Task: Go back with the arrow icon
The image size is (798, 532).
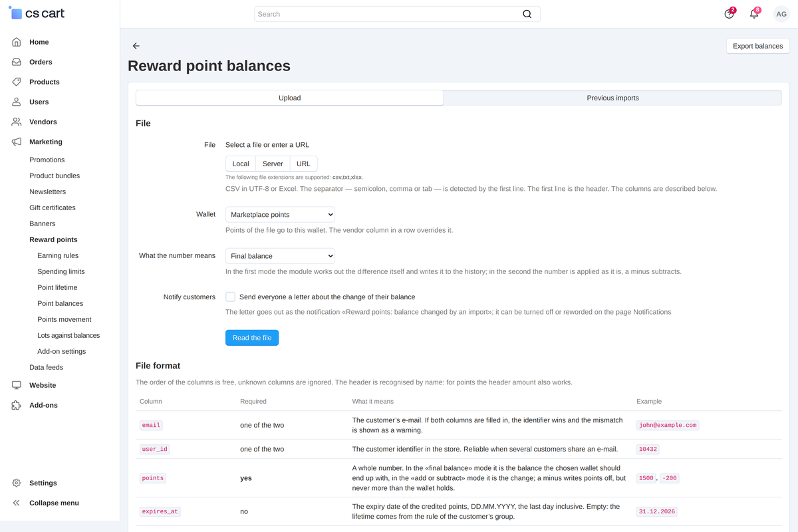Action: pos(136,46)
